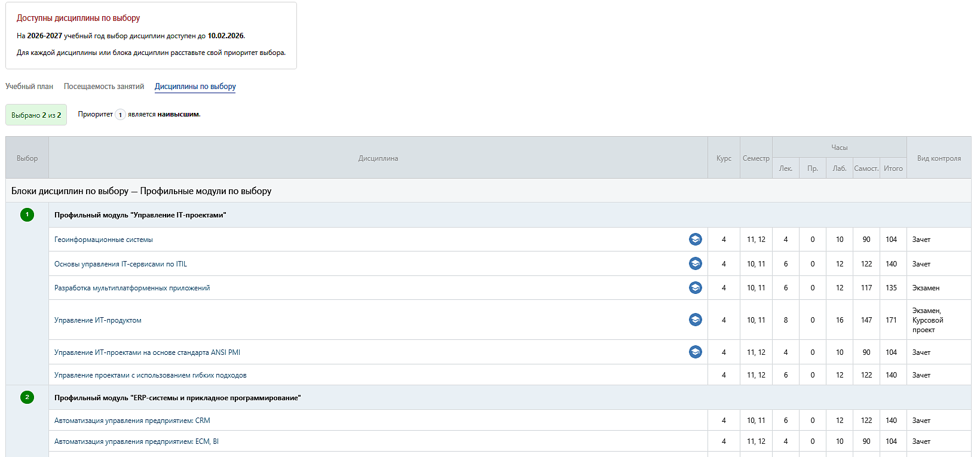This screenshot has height=457, width=980.
Task: Open Разработка мультиплатформенных приложений link
Action: pos(132,288)
